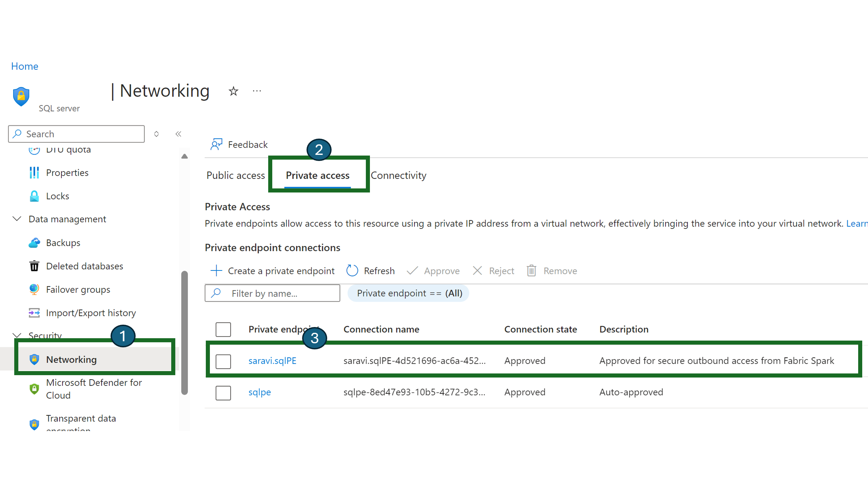The width and height of the screenshot is (868, 488).
Task: Check the checkbox for sqlpe row
Action: click(224, 392)
